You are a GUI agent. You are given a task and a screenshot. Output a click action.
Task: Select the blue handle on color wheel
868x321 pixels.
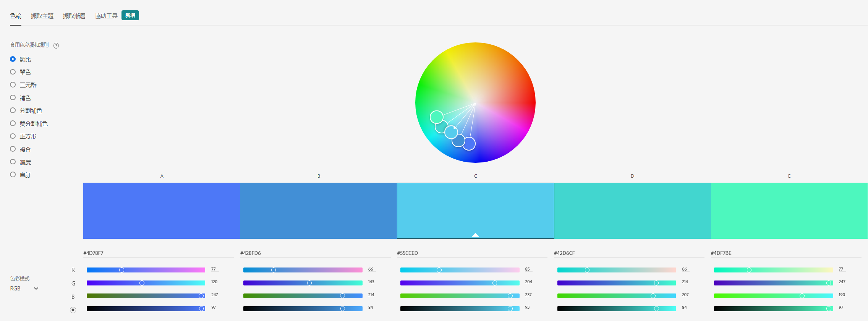(469, 144)
